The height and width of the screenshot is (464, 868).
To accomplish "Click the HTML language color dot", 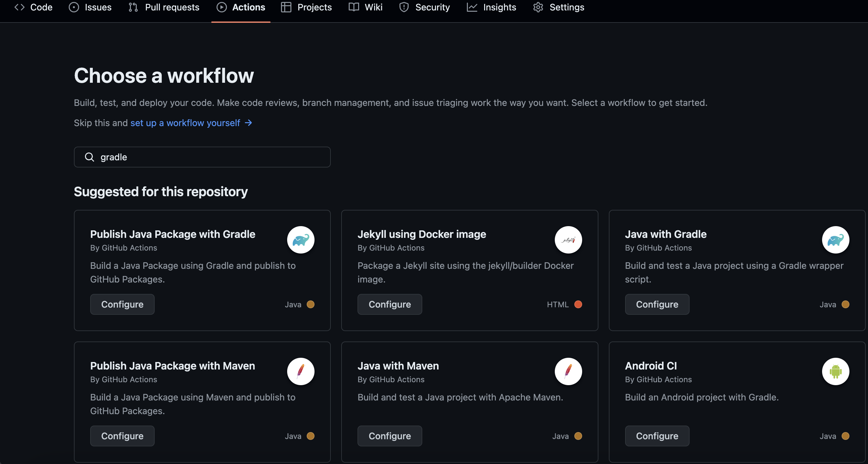I will [578, 304].
